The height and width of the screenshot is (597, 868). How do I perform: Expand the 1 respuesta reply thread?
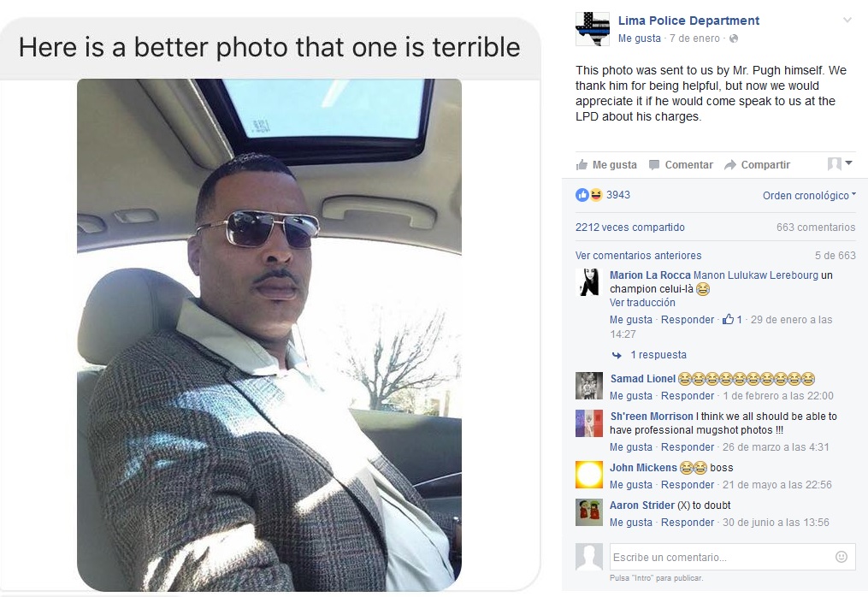658,355
